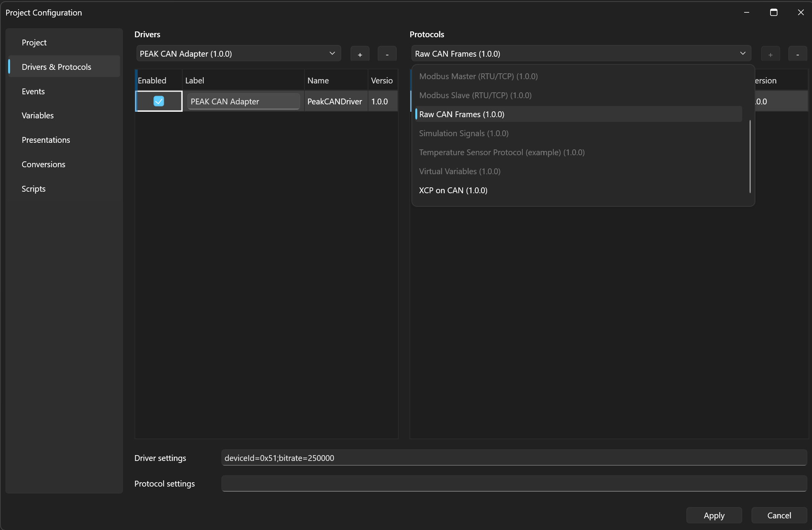Select Virtual Variables (1.0.0) option

point(579,171)
